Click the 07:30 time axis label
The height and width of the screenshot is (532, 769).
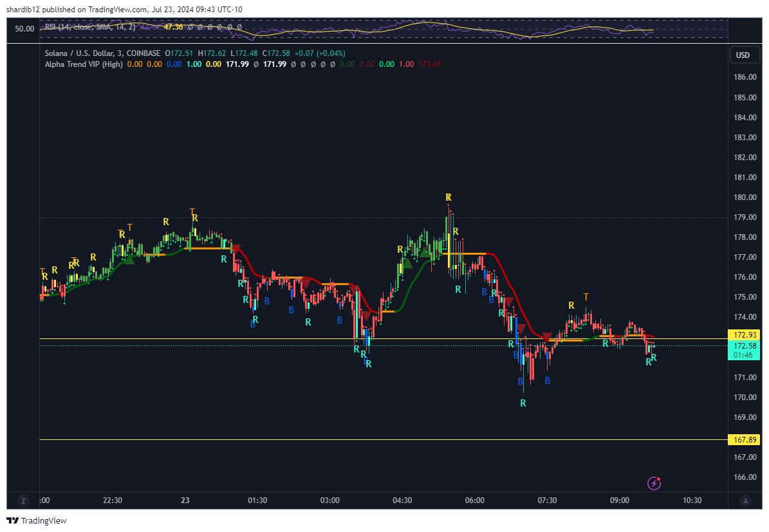click(548, 500)
